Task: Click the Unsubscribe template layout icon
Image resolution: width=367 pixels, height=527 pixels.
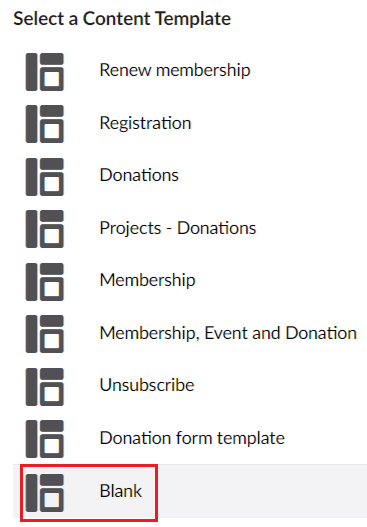Action: click(x=45, y=387)
